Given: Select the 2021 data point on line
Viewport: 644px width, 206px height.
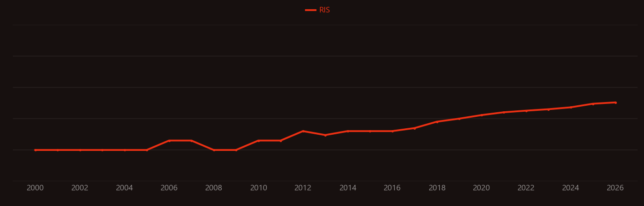Looking at the screenshot, I should coord(504,112).
